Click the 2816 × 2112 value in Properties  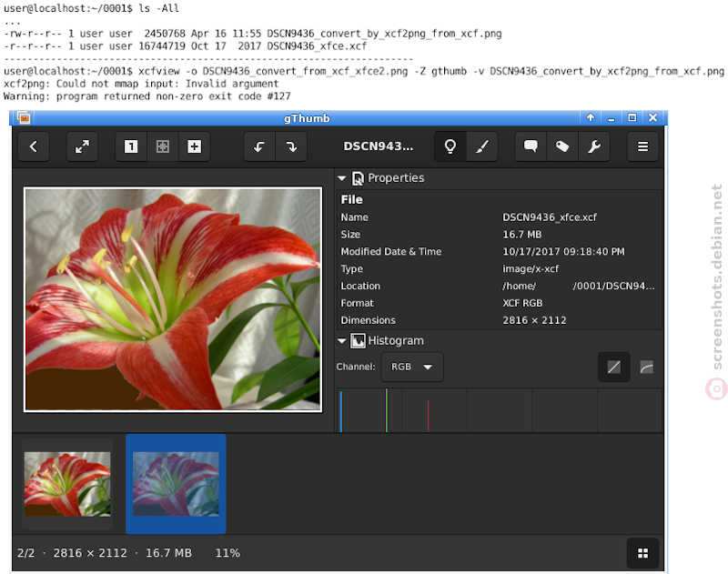pyautogui.click(x=534, y=320)
